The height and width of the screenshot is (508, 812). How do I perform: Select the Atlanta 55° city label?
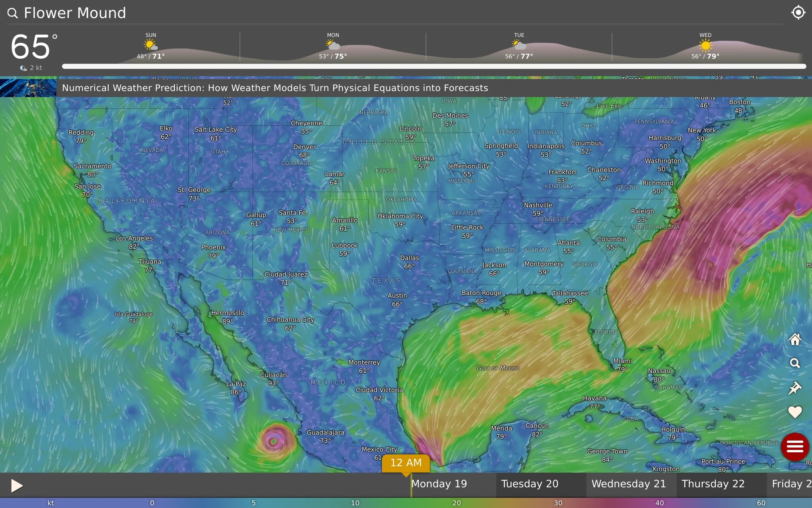(x=568, y=247)
